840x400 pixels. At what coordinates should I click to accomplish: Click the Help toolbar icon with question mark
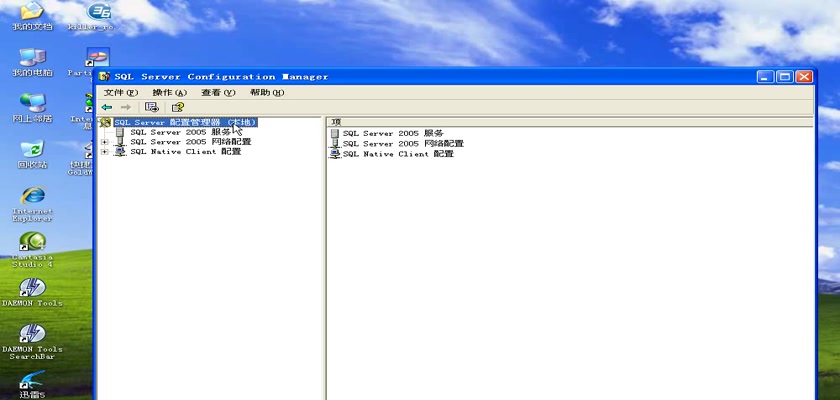[x=178, y=107]
